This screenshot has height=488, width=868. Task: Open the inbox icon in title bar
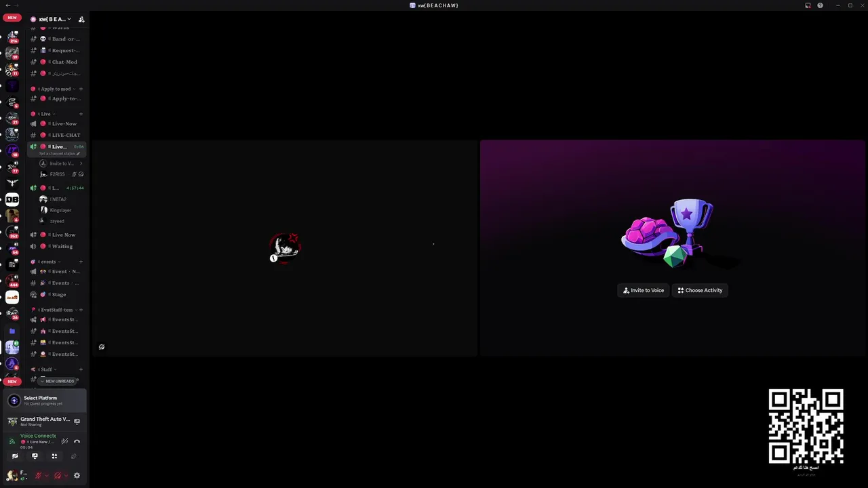click(808, 5)
